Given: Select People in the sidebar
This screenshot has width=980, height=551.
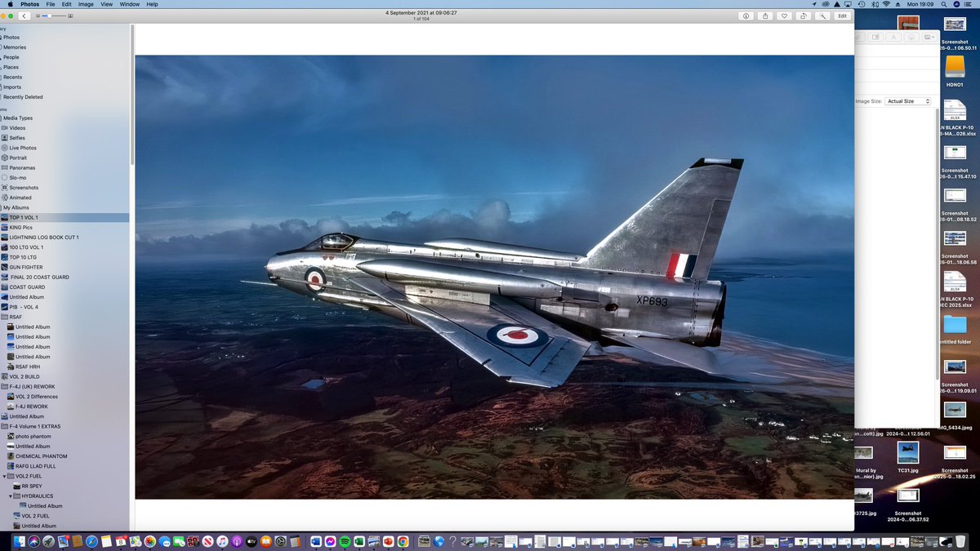Looking at the screenshot, I should (11, 57).
